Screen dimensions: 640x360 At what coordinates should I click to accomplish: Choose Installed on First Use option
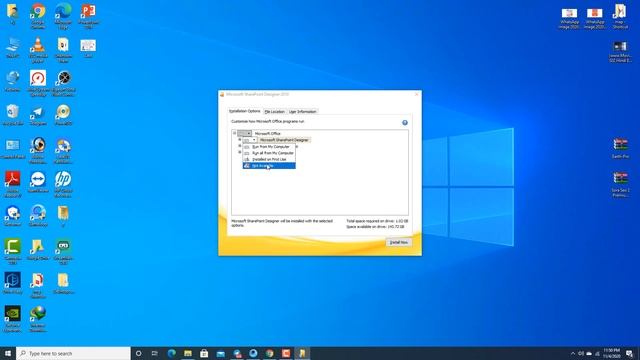(269, 159)
